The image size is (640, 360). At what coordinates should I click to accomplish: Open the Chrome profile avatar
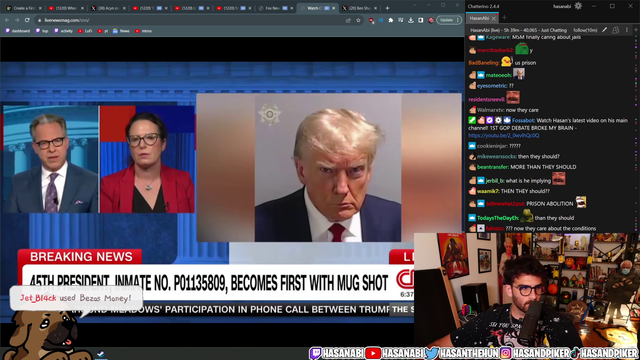pos(431,20)
